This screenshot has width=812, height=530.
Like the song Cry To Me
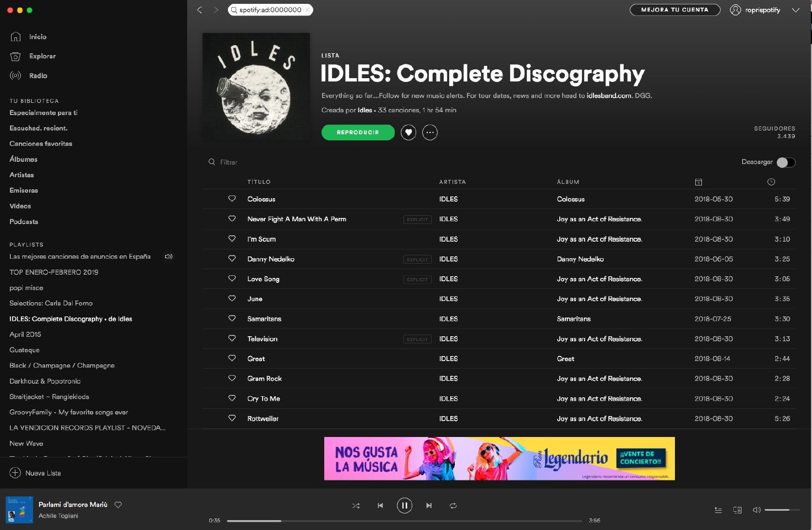[x=232, y=398]
